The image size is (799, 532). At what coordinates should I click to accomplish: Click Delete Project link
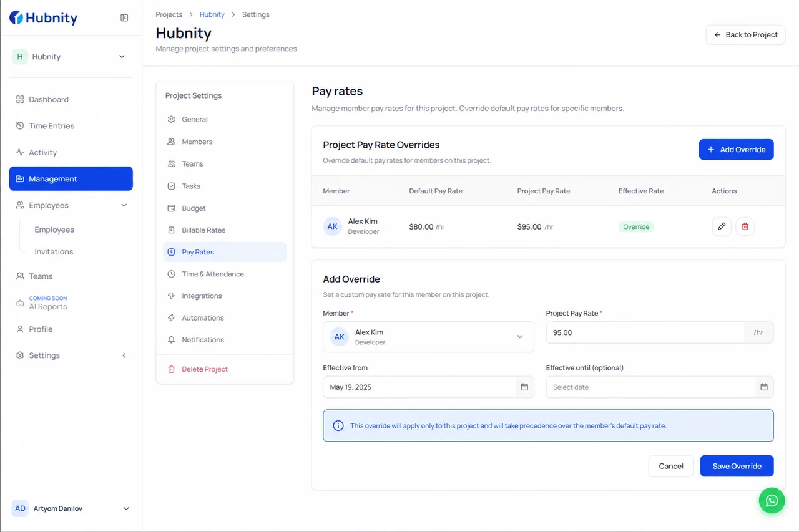pyautogui.click(x=205, y=369)
